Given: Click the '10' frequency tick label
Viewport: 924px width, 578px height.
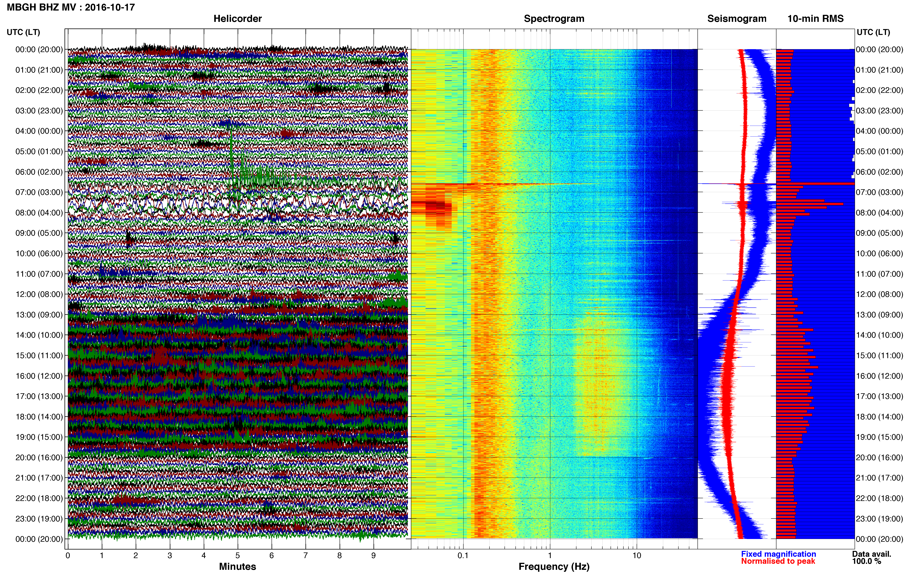Looking at the screenshot, I should (x=637, y=555).
